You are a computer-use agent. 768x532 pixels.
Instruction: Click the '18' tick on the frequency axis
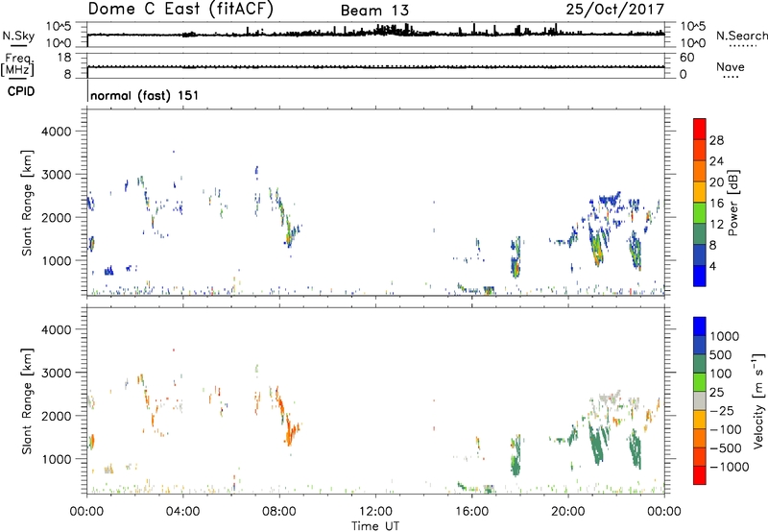coord(64,58)
